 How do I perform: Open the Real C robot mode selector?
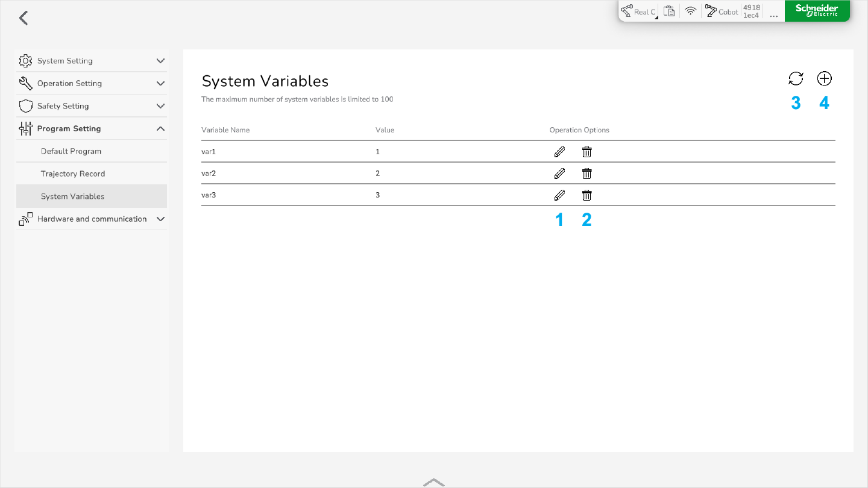pos(639,11)
